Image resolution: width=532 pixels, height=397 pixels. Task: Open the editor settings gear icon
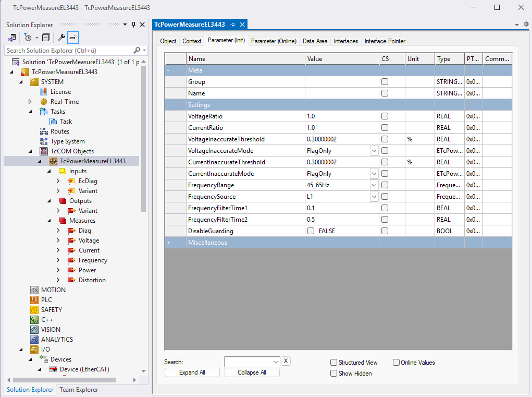coord(526,24)
